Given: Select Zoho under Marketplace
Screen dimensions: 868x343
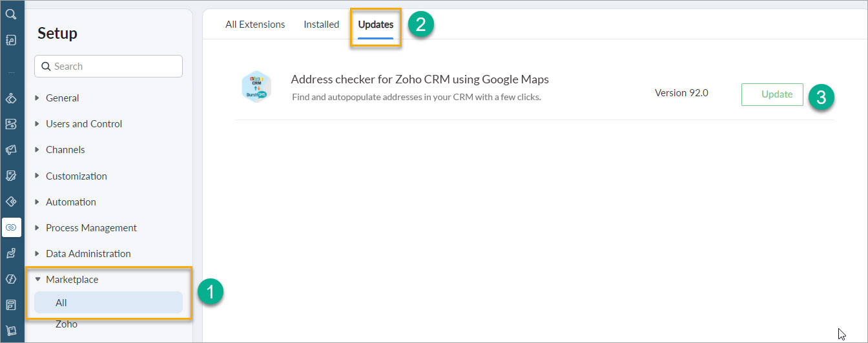Looking at the screenshot, I should [66, 324].
